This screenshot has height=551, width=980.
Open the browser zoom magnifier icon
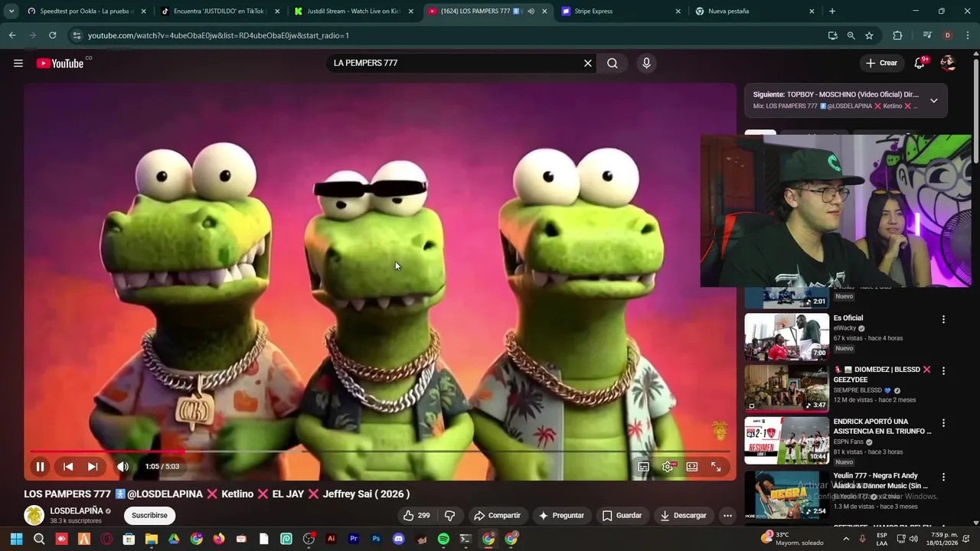(851, 35)
